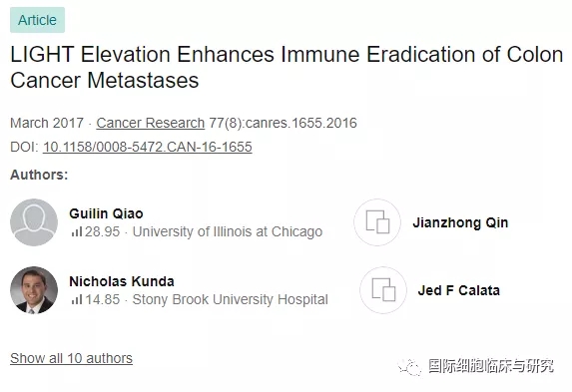Click Nicholas Kunda's profile photo

click(x=34, y=290)
